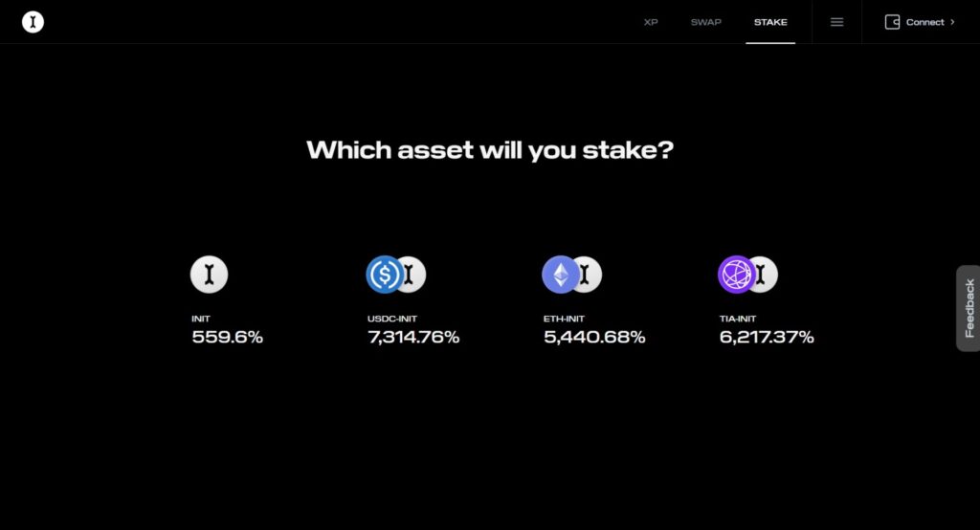The width and height of the screenshot is (980, 530).
Task: Click the wallet icon beside Connect
Action: 892,22
